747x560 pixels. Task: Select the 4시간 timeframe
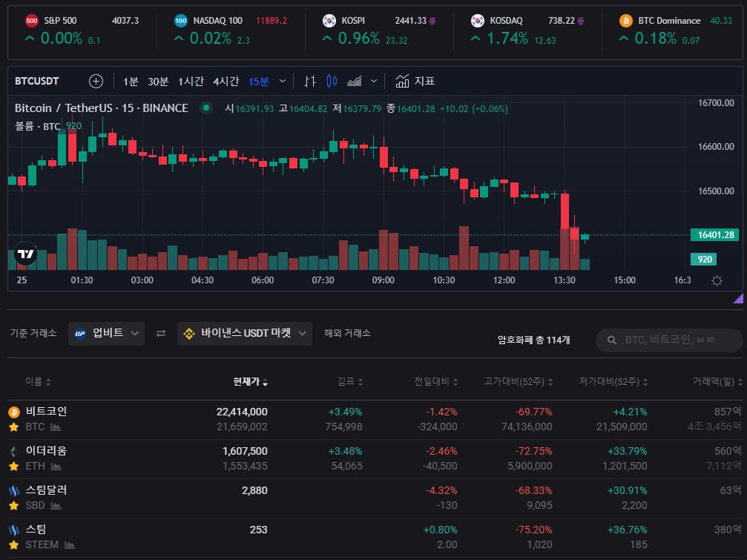point(226,82)
